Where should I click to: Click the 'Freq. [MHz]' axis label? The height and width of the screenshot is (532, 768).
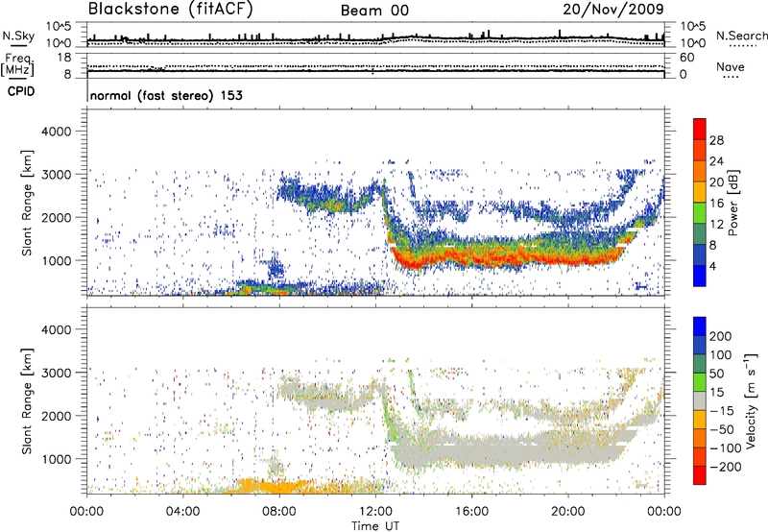pos(18,65)
